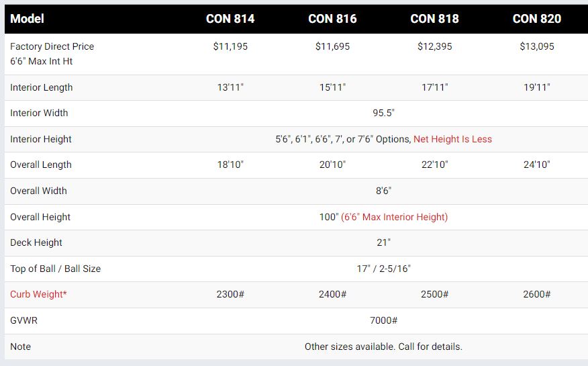This screenshot has height=366, width=588.
Task: Click the CON 820 column header
Action: pos(536,19)
